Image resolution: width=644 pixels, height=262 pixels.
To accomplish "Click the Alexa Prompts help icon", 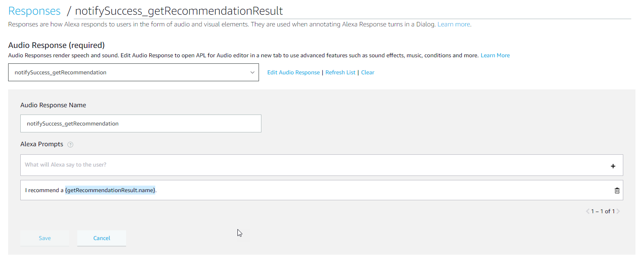I will coord(70,145).
